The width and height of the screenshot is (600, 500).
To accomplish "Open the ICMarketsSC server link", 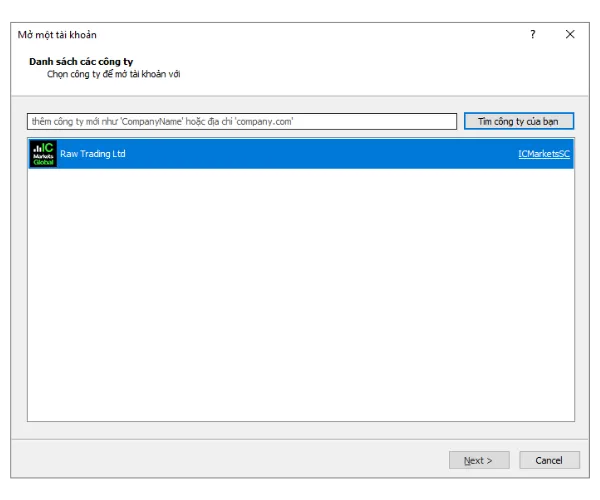I will coord(543,154).
